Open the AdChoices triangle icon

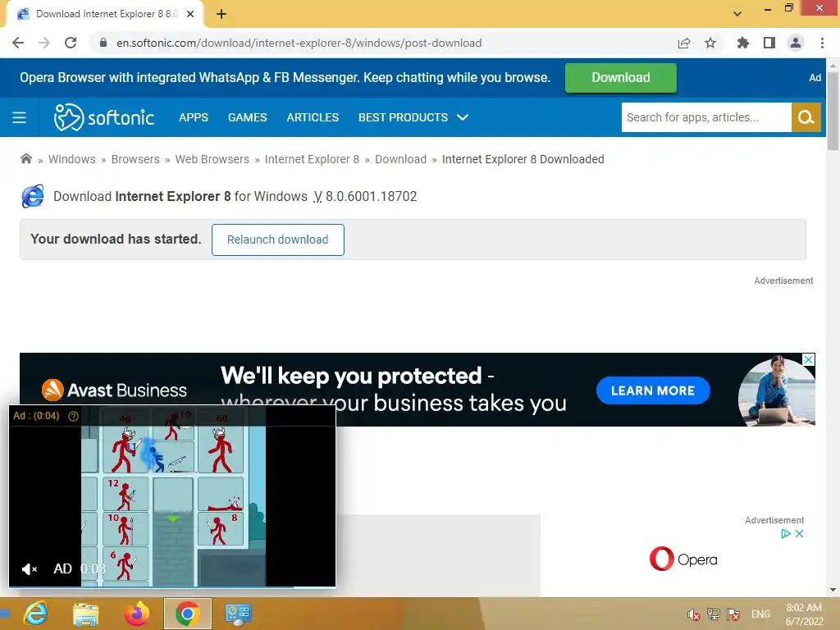(785, 533)
